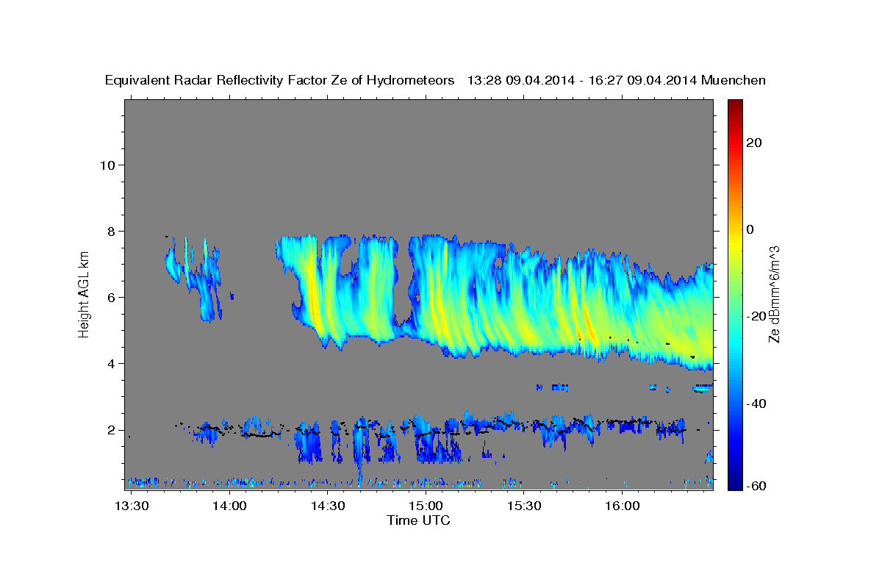The image size is (882, 588).
Task: Click the height tick label 10
Action: [x=110, y=165]
